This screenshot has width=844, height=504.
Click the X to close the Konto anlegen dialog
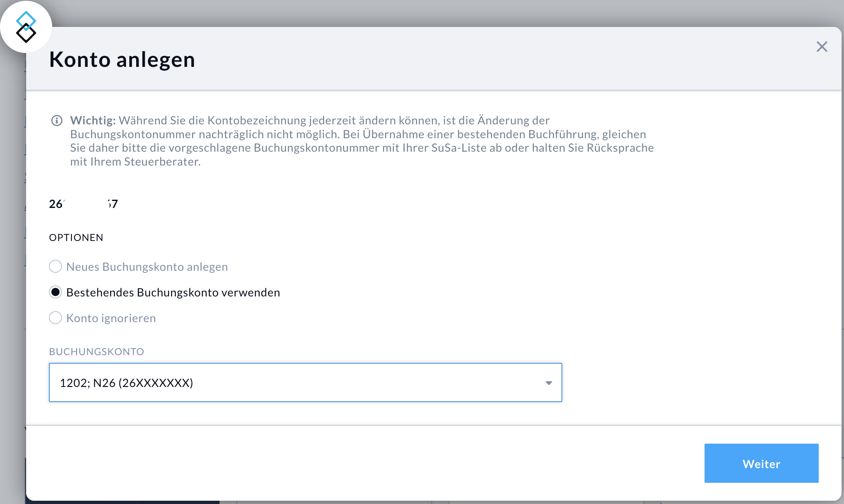click(822, 47)
